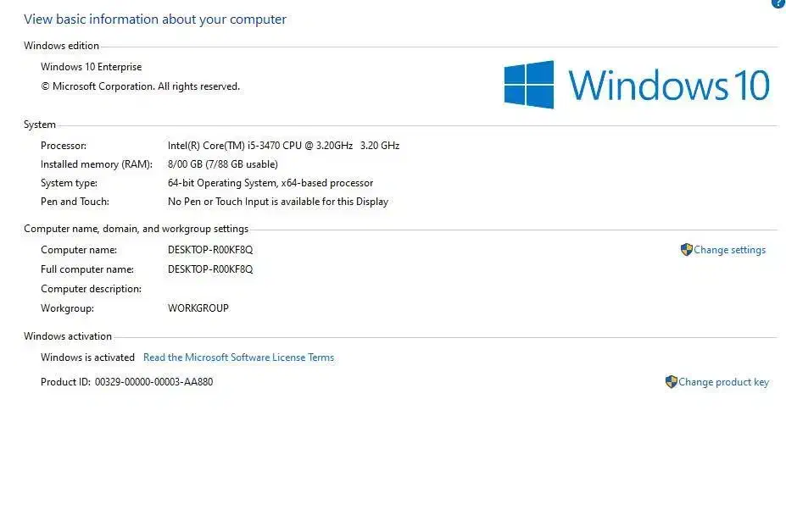Click the Full computer name: label
Image resolution: width=786 pixels, height=532 pixels.
coord(87,269)
